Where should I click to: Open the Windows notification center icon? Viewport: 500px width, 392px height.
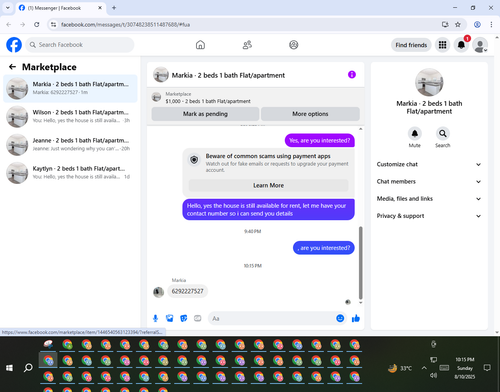(x=487, y=368)
